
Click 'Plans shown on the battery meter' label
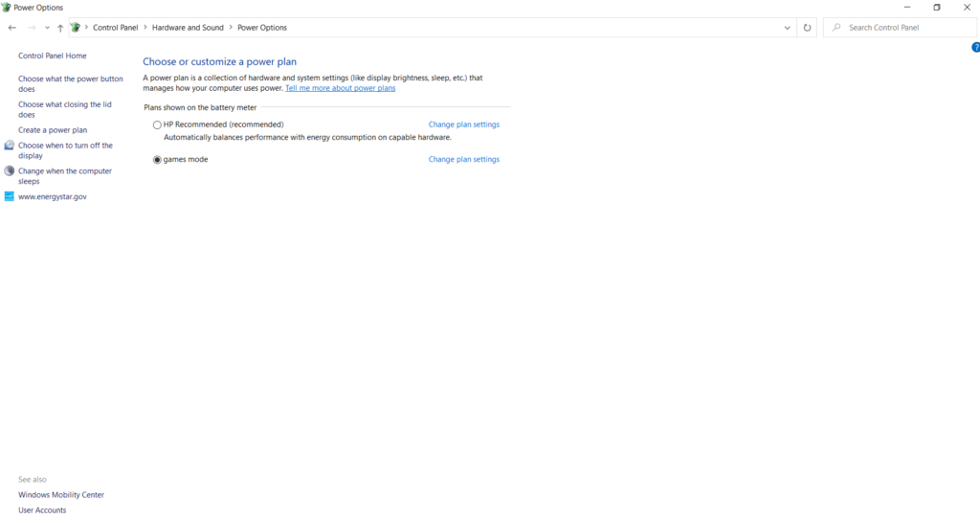tap(200, 107)
